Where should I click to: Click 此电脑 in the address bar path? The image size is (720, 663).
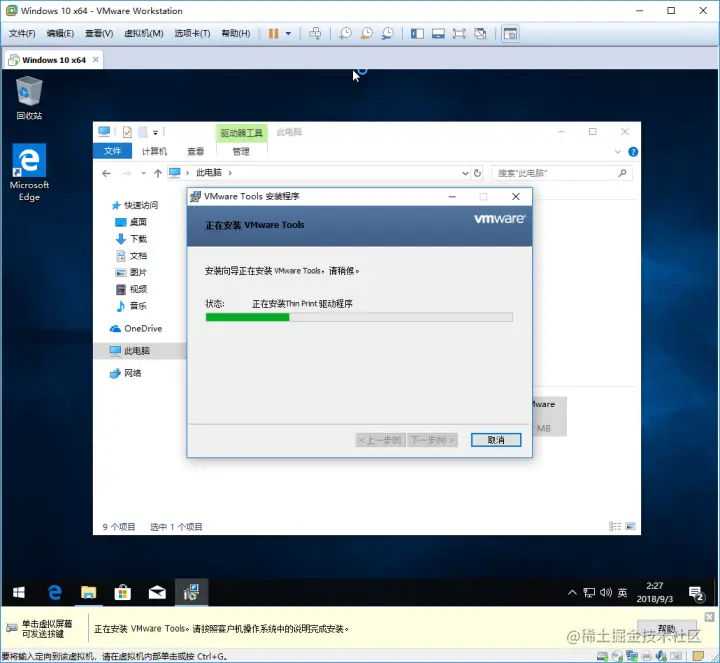pos(209,173)
